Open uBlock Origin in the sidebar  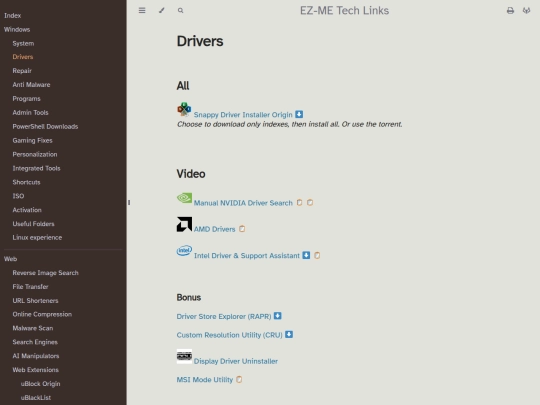(40, 384)
